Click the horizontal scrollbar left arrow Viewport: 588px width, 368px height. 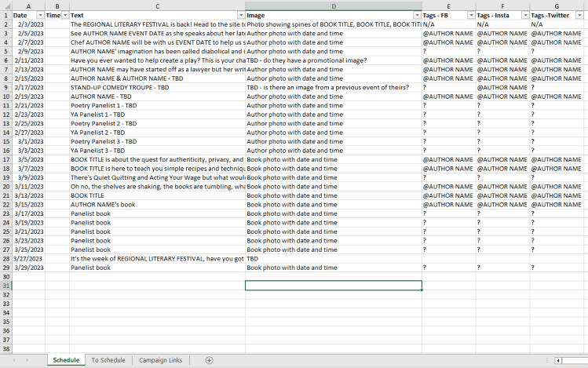tap(558, 360)
